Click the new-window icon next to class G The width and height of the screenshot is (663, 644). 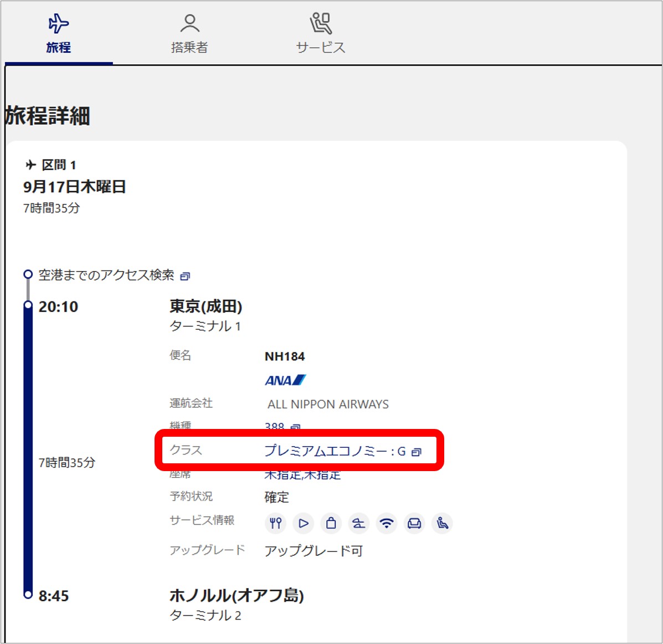(x=417, y=452)
